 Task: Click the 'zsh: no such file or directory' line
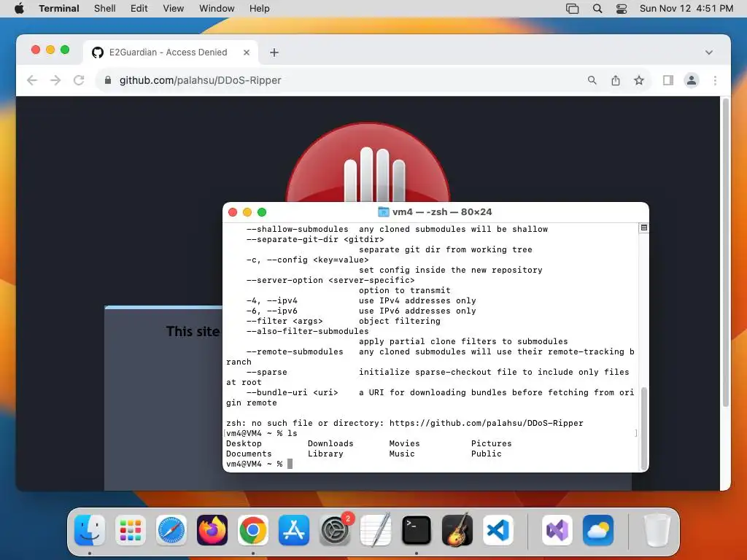[x=404, y=423]
